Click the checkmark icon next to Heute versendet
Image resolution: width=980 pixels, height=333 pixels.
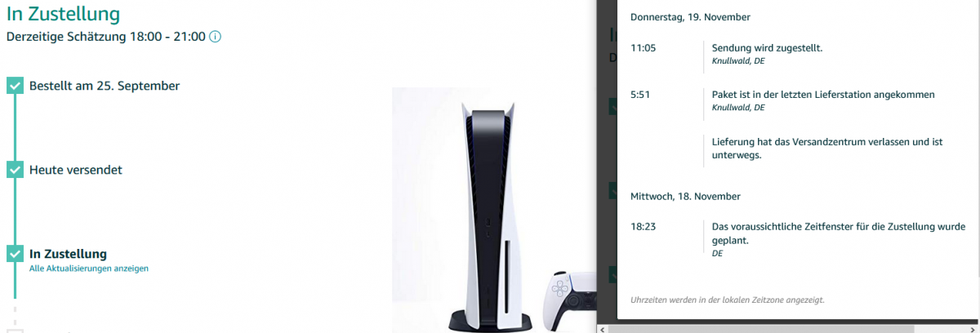[15, 170]
